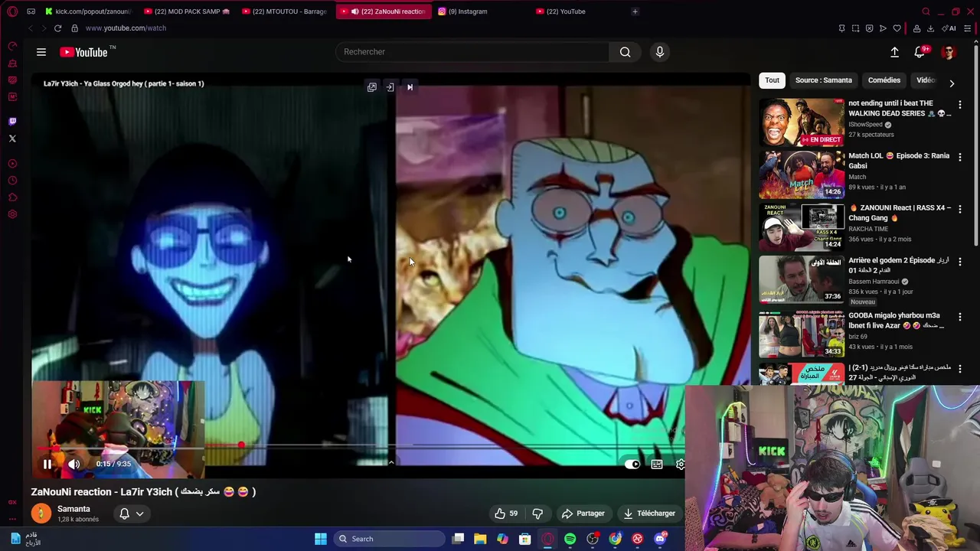
Task: Open options for iShowSpeed live video
Action: (x=960, y=104)
